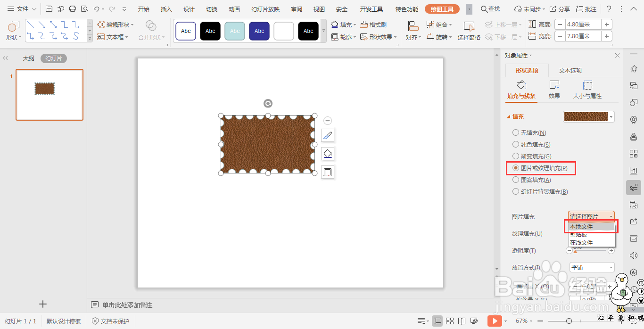Click the properties settings icon in the right sidebar

(634, 188)
